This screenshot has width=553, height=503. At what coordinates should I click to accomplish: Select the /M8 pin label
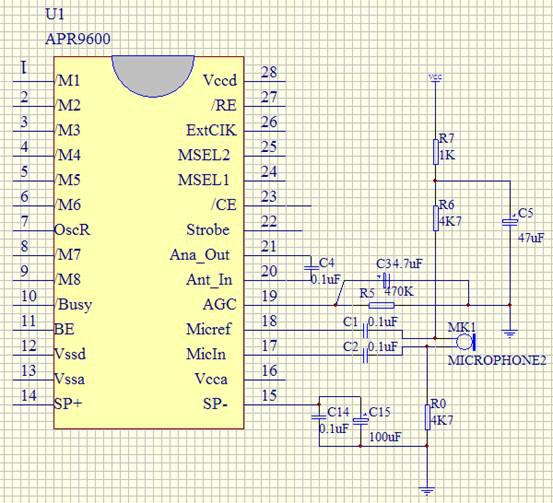pyautogui.click(x=68, y=279)
